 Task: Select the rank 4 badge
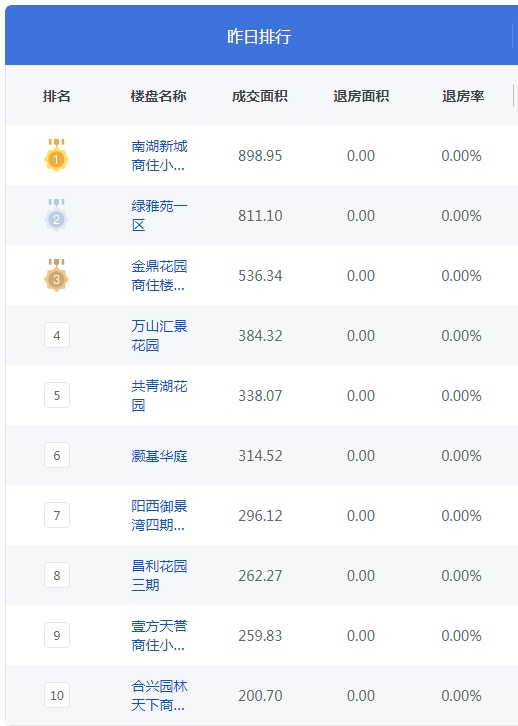click(57, 335)
